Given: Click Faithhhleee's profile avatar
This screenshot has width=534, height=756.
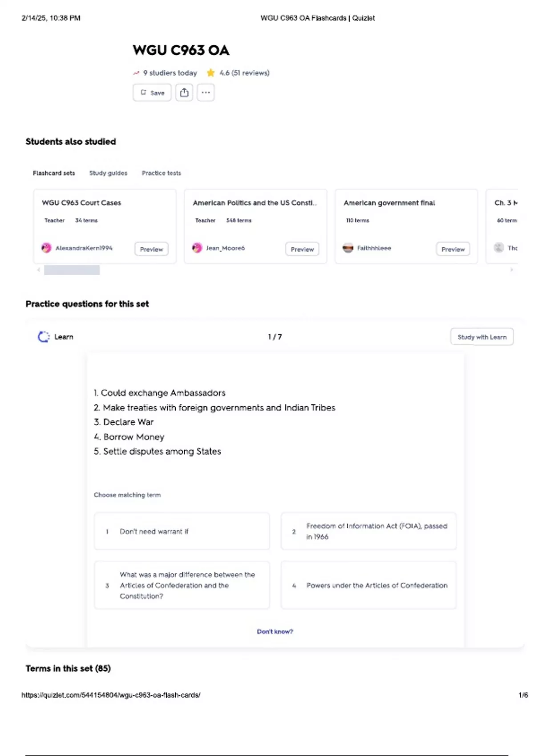Looking at the screenshot, I should click(x=348, y=248).
